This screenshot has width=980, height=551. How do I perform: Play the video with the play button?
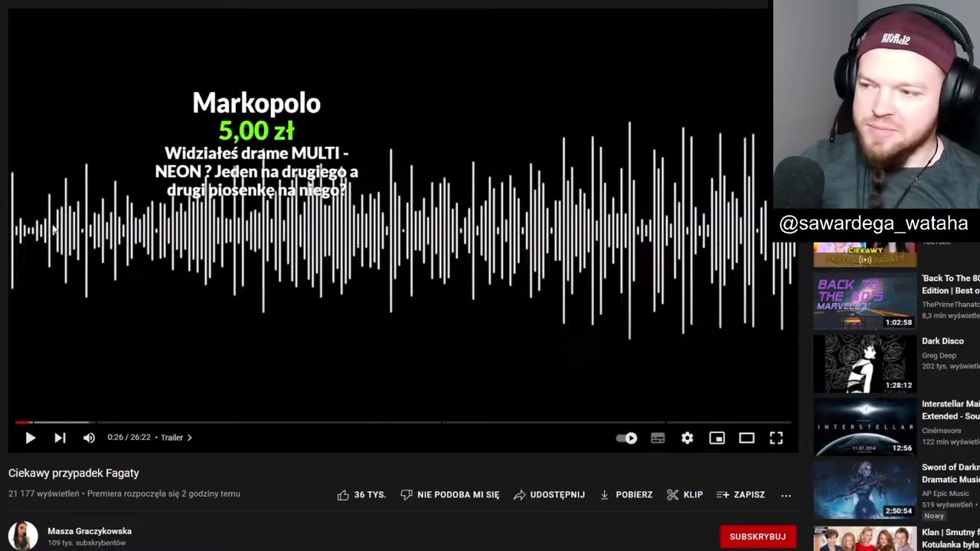pos(30,438)
